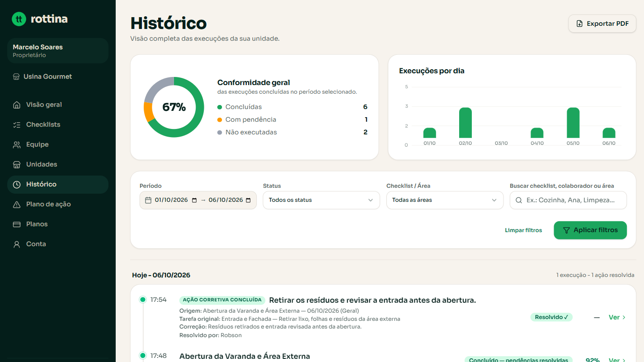Open the date picker icon after 01/10/2026
This screenshot has height=362, width=644.
(194, 200)
